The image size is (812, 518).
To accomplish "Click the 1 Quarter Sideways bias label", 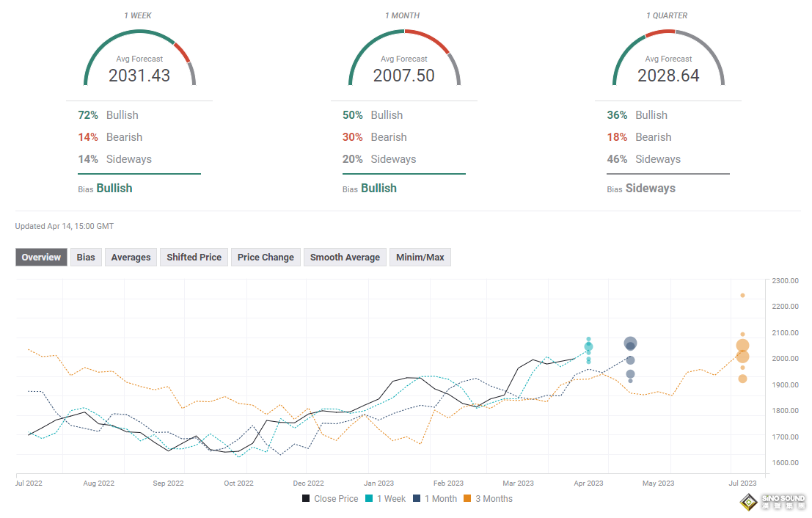I will pos(650,189).
